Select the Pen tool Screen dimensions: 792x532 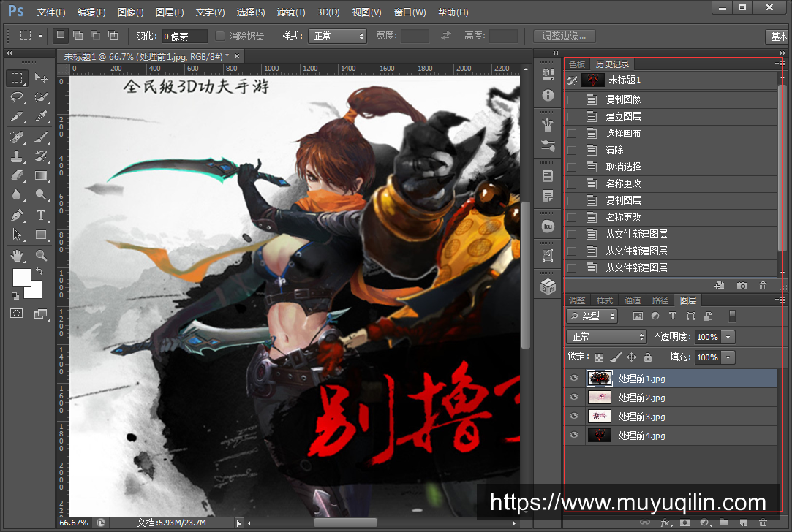point(17,216)
